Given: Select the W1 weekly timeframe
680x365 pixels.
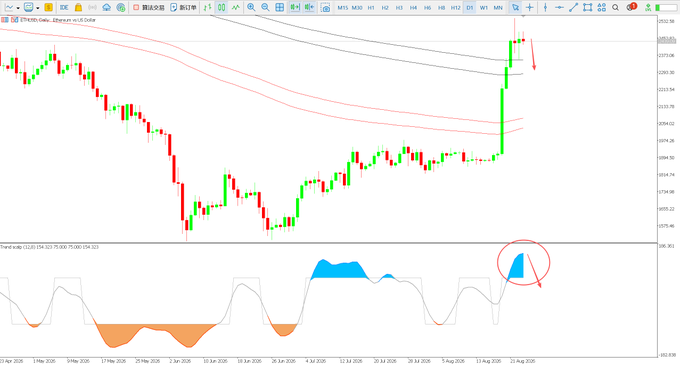Looking at the screenshot, I should 484,8.
